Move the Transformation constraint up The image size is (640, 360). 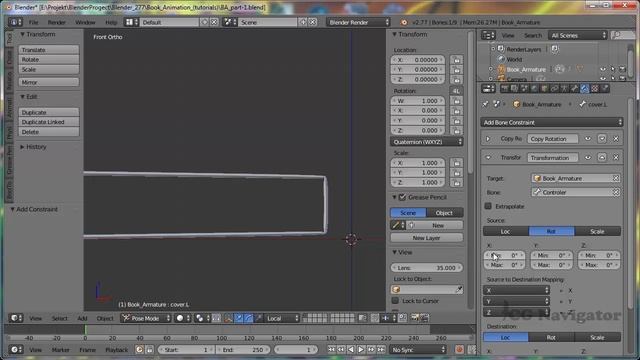(x=602, y=158)
